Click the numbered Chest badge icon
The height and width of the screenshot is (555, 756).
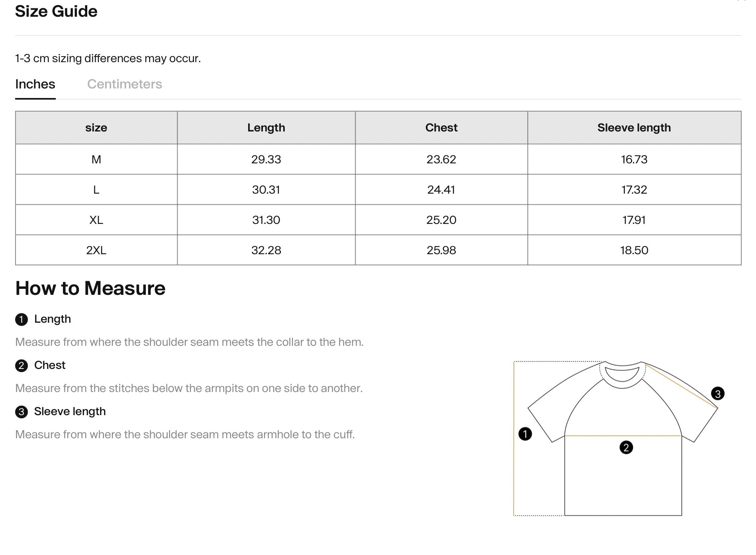[21, 365]
